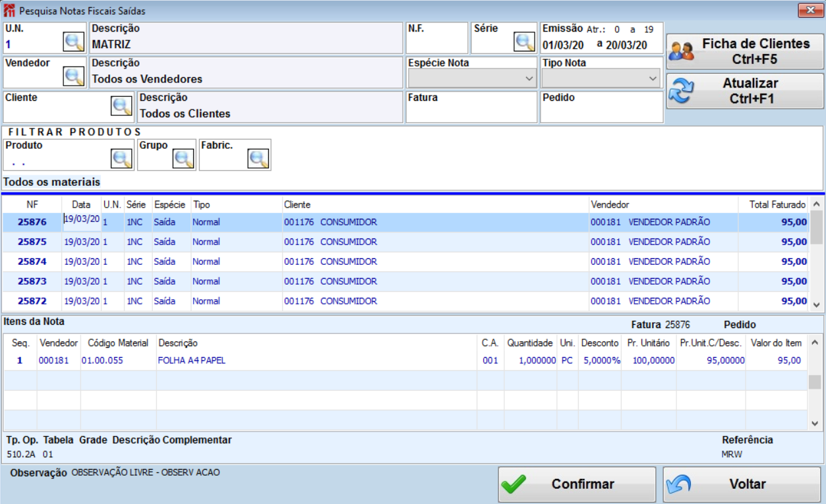This screenshot has height=504, width=826.
Task: Click the Confirmar button label
Action: point(583,484)
